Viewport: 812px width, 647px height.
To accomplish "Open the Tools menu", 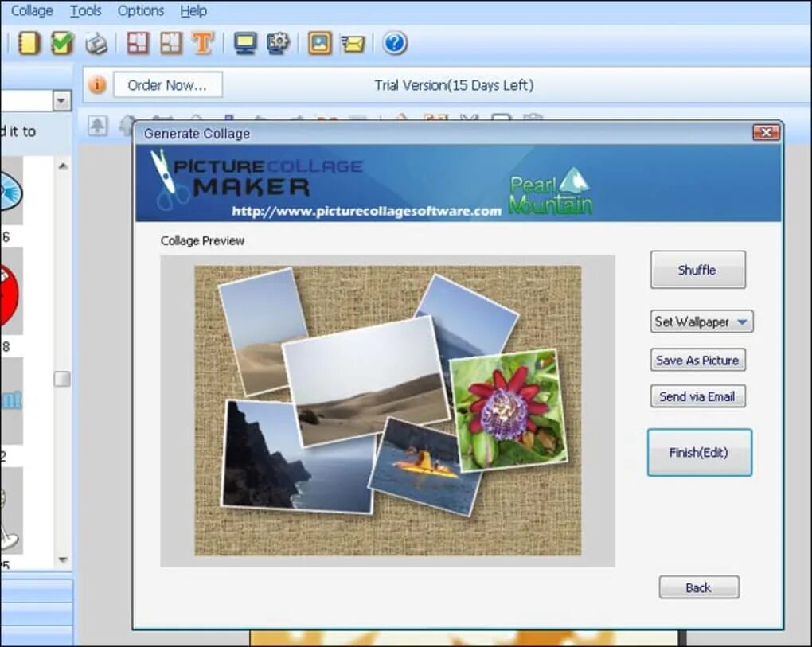I will tap(85, 10).
